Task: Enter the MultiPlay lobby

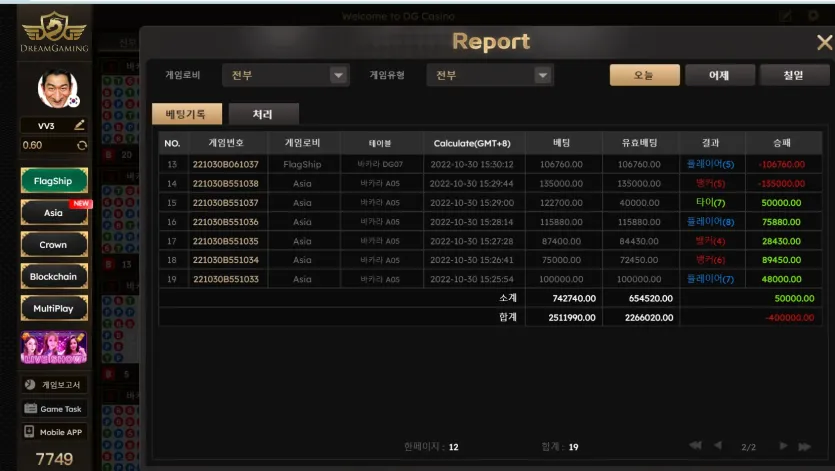Action: [54, 308]
